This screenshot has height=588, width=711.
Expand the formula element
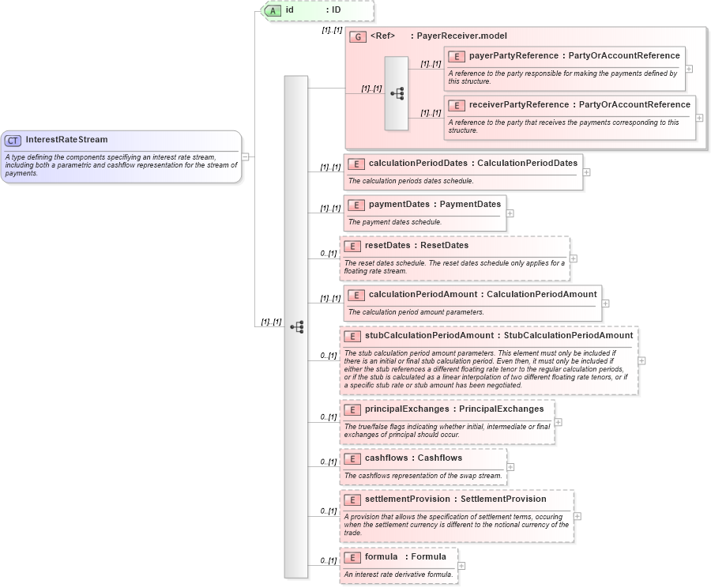click(461, 566)
